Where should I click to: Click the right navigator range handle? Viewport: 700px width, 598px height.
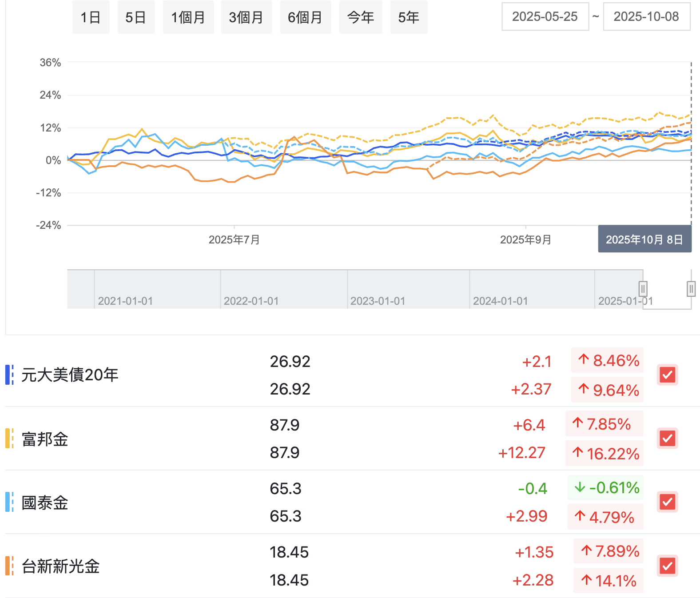coord(691,289)
